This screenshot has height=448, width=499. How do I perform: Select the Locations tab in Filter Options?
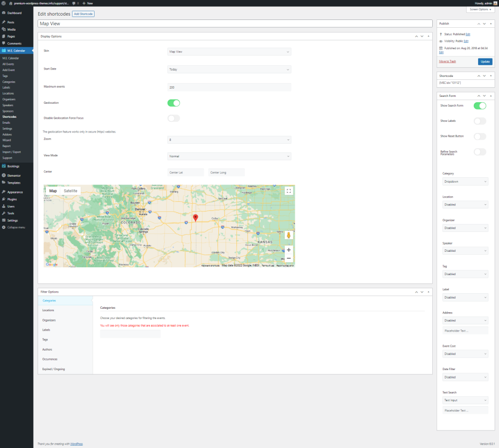pos(48,310)
